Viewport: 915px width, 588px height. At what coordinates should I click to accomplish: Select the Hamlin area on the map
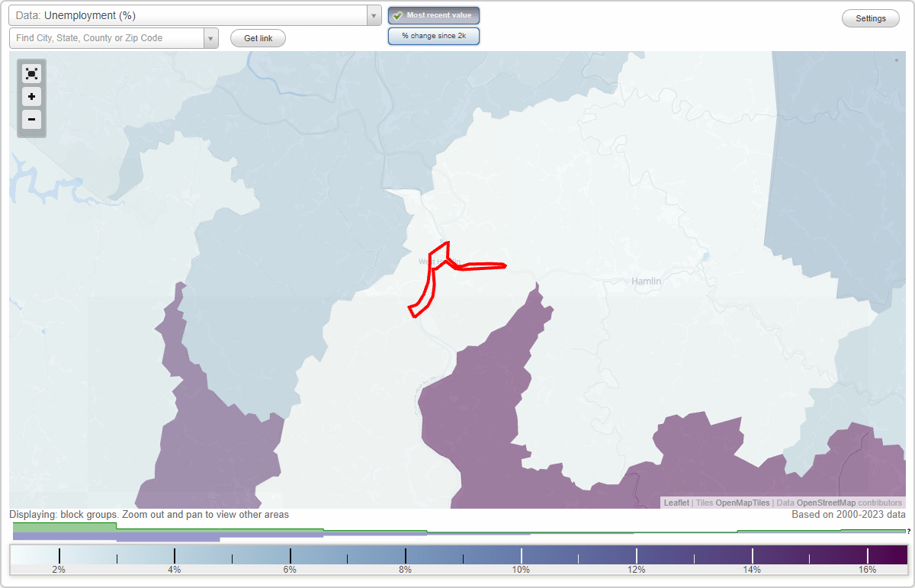tap(646, 281)
